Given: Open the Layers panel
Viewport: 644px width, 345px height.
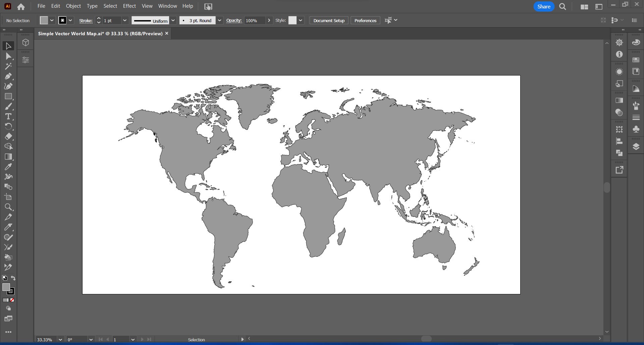Looking at the screenshot, I should pyautogui.click(x=636, y=146).
